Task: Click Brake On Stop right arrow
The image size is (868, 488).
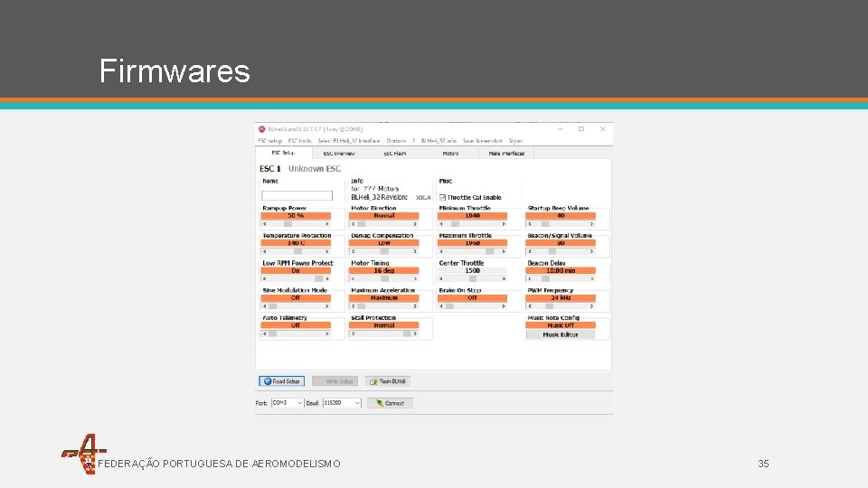Action: [x=504, y=306]
